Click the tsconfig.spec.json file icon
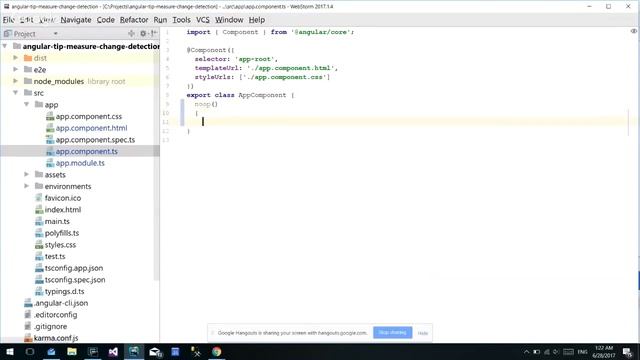 click(x=39, y=280)
